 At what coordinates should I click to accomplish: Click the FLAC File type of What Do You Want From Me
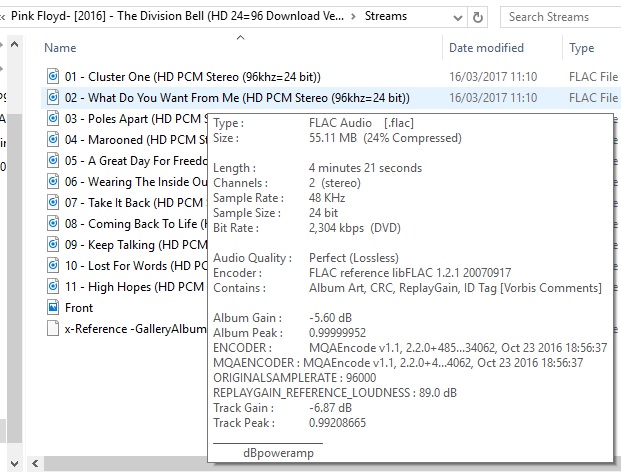pos(593,97)
